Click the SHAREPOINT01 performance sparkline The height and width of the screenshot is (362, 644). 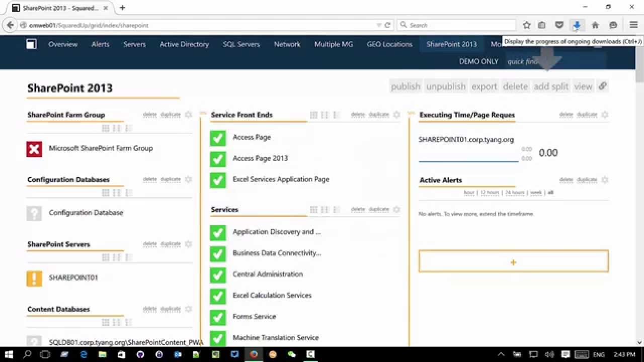pos(468,154)
